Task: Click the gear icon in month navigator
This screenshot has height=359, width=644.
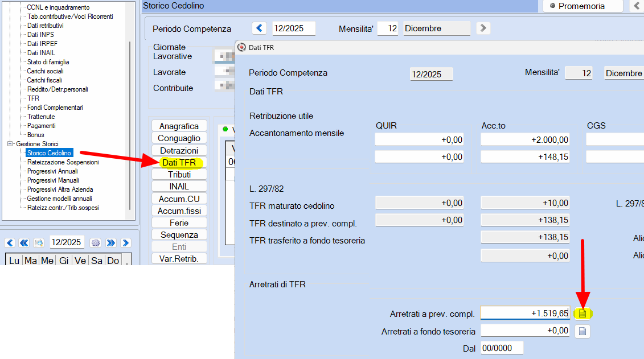Action: (96, 243)
